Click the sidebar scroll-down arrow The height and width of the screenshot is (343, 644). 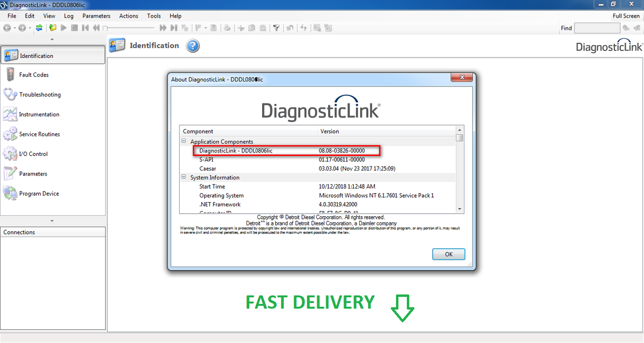tap(53, 221)
